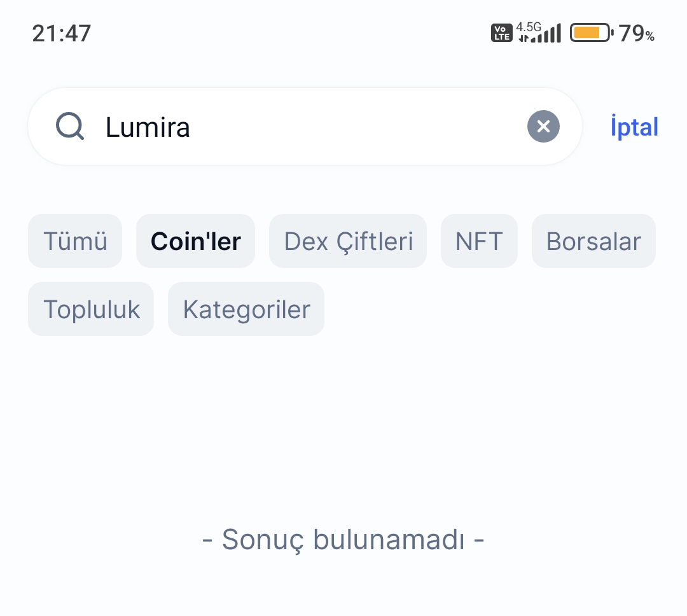Tap the 21:47 clock in status bar
687x616 pixels.
[x=61, y=33]
